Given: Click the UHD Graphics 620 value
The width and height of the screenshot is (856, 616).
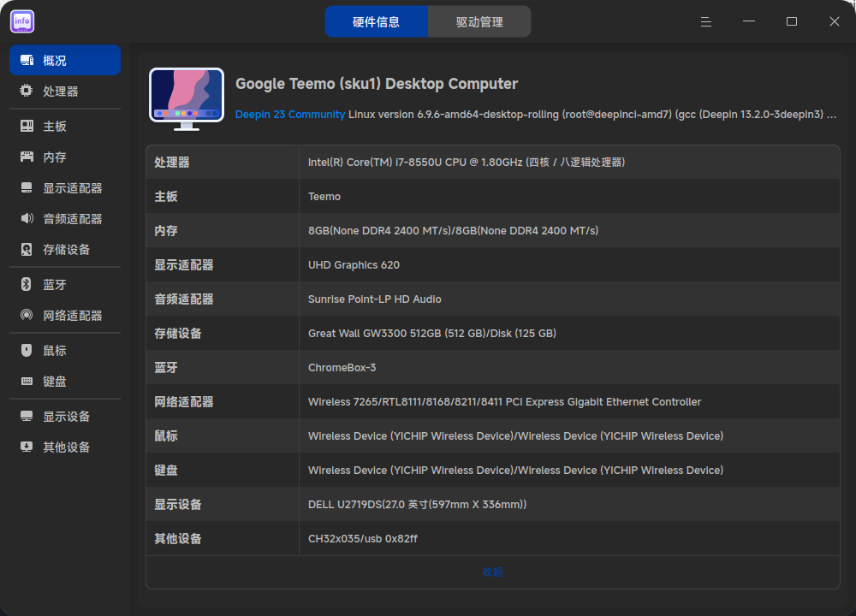Looking at the screenshot, I should point(354,265).
